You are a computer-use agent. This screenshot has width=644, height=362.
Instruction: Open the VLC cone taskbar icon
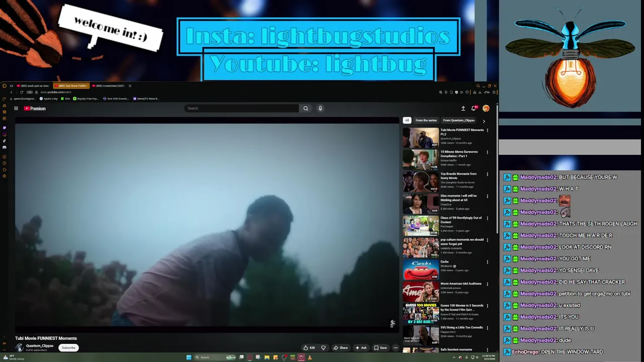[x=309, y=357]
